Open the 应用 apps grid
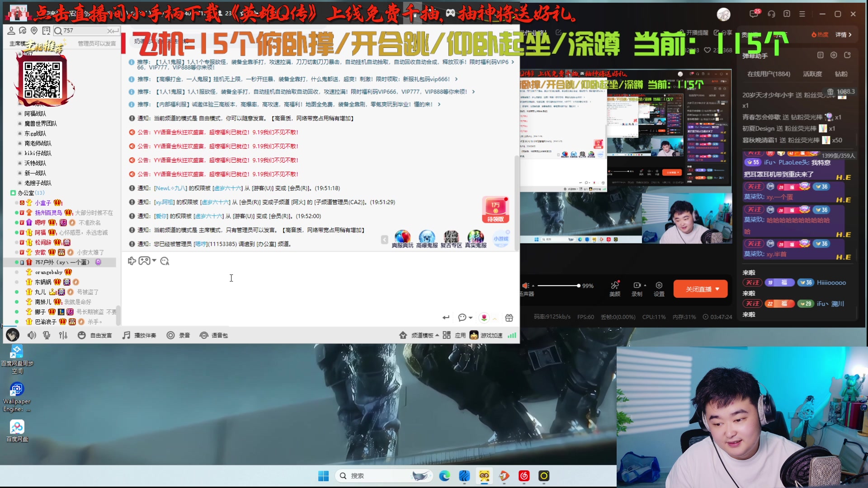Image resolution: width=868 pixels, height=488 pixels. (x=454, y=335)
